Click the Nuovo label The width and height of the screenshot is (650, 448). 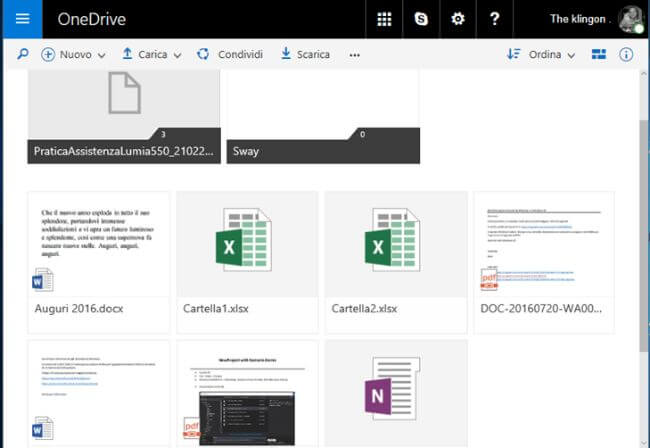pos(76,54)
